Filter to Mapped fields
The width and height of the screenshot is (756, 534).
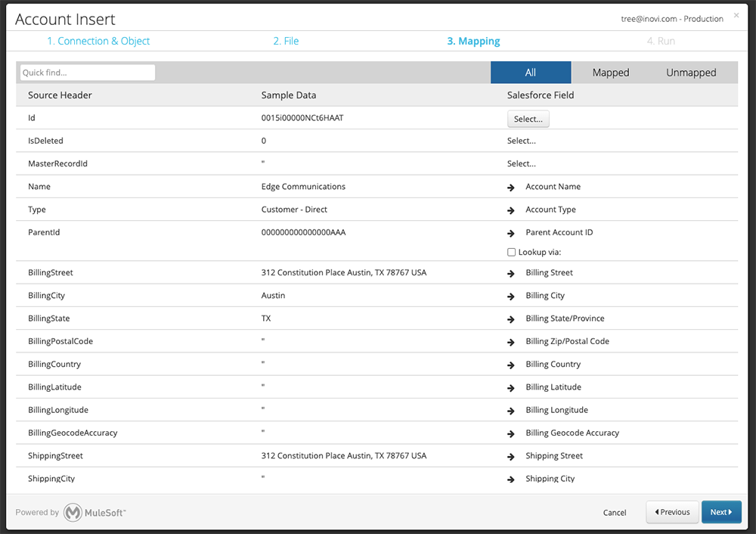611,73
